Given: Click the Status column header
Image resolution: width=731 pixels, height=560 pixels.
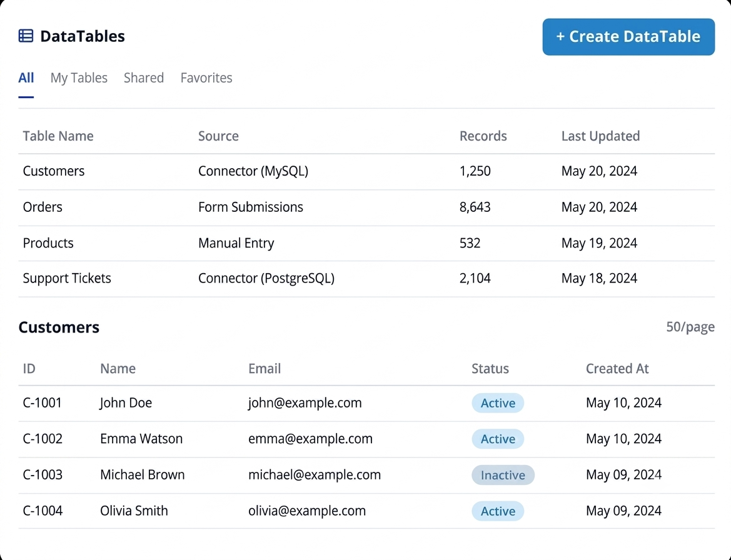Looking at the screenshot, I should (x=490, y=369).
